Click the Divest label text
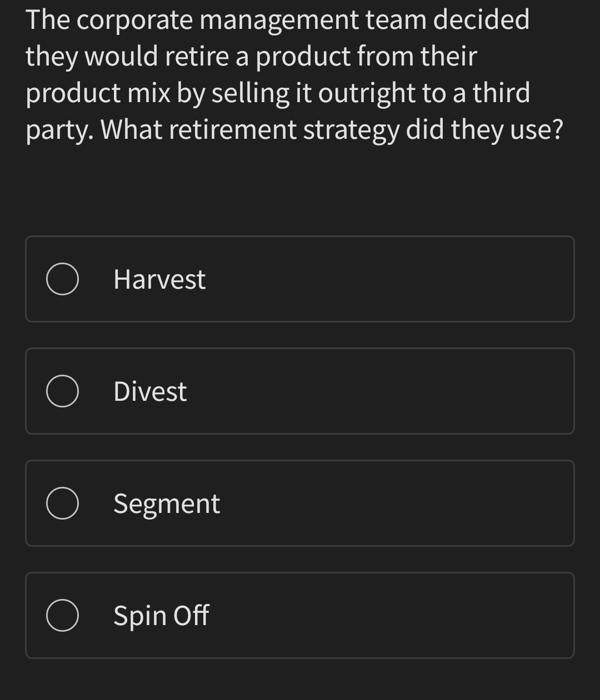This screenshot has height=700, width=600. [x=149, y=391]
